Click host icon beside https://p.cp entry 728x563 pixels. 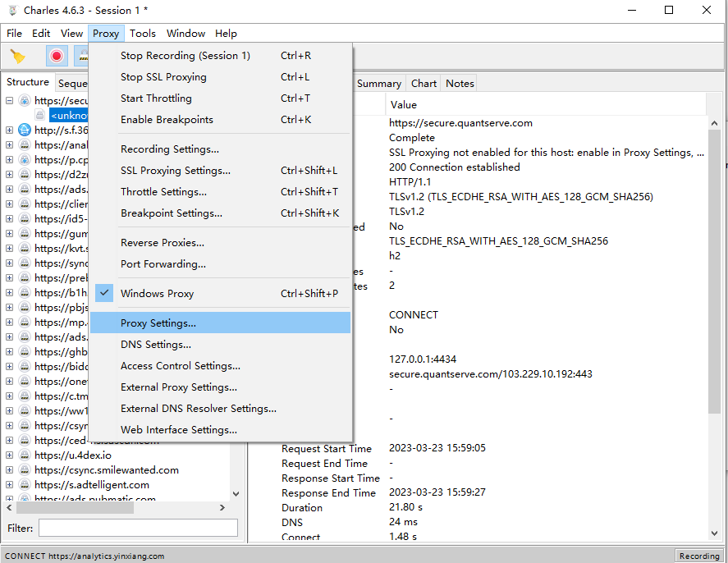[25, 160]
